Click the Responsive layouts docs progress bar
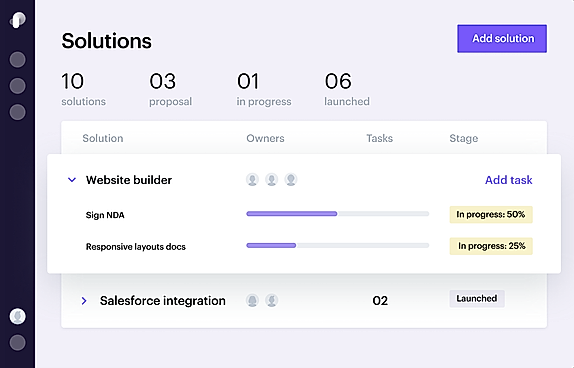This screenshot has width=574, height=368. point(338,245)
